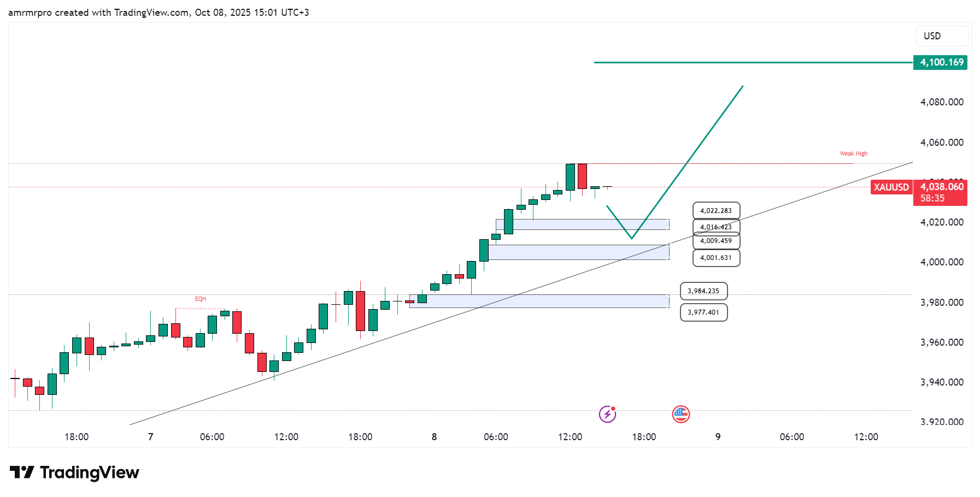Click the 12:00 time label on October 8
This screenshot has width=980, height=497.
pos(570,437)
